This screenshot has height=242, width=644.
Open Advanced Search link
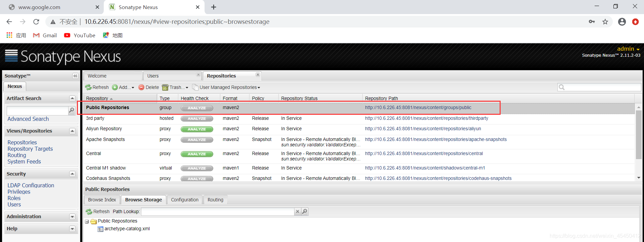(x=28, y=119)
